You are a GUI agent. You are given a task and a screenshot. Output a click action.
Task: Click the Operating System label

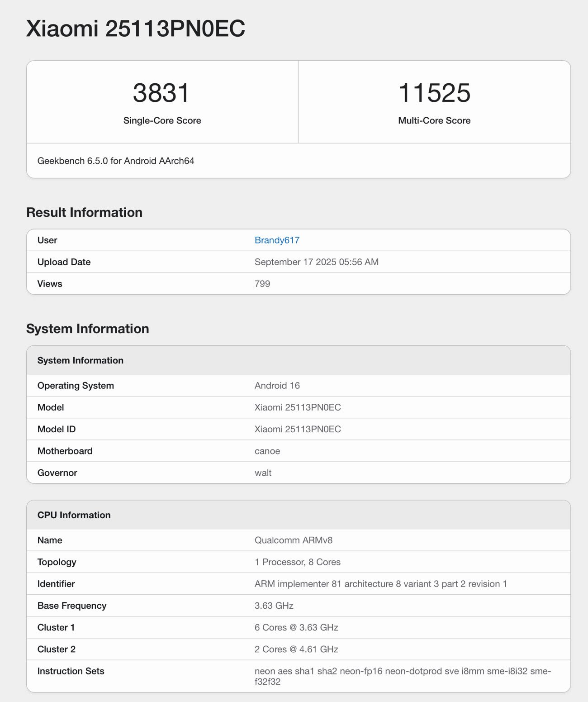click(76, 386)
